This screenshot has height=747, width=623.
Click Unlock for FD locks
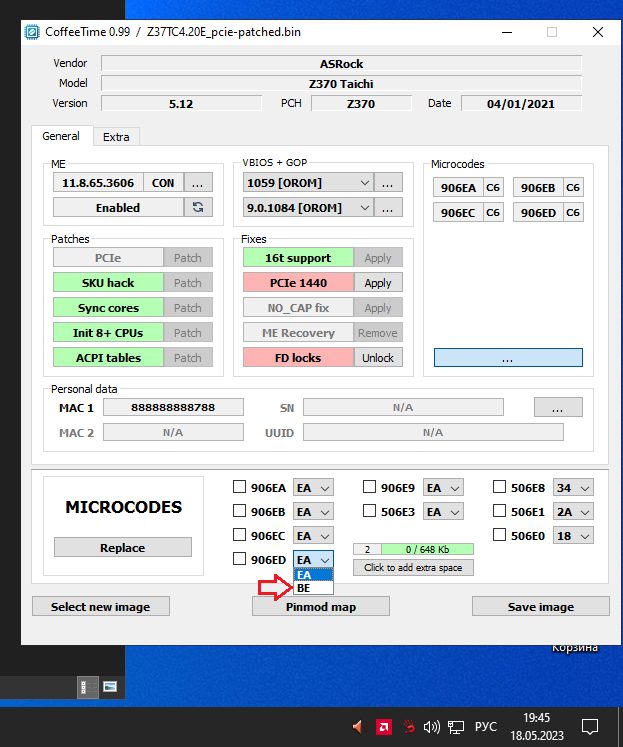[x=378, y=358]
